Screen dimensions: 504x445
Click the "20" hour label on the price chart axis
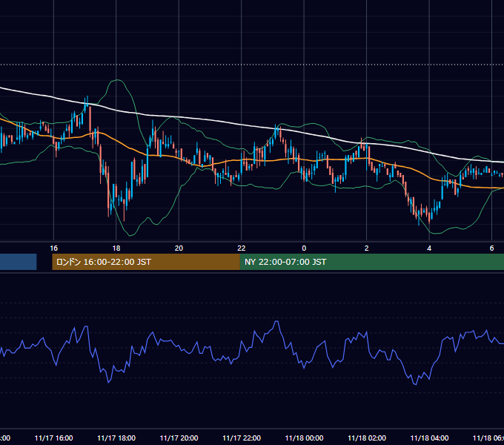pos(179,248)
